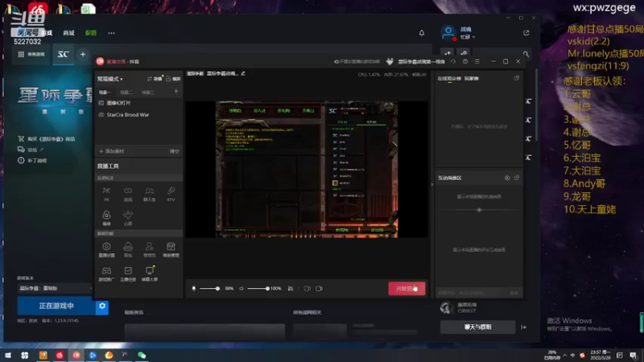644x362 pixels.
Task: Open 聊天与群组 chat and groups
Action: click(477, 327)
